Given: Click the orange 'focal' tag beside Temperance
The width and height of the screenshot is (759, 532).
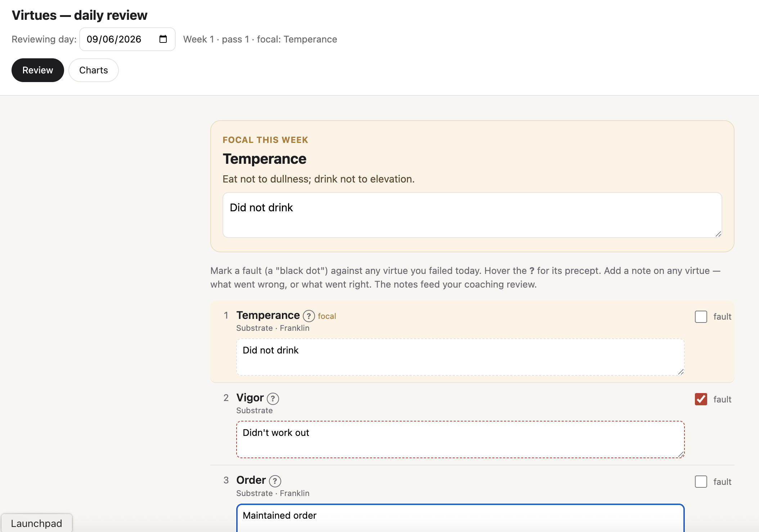Looking at the screenshot, I should [327, 316].
